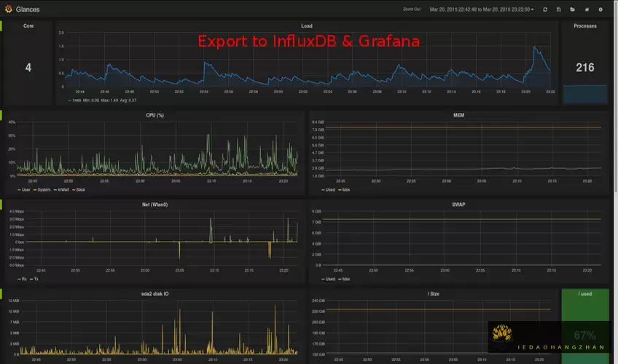Click the Processes sparkline bar

pyautogui.click(x=585, y=95)
